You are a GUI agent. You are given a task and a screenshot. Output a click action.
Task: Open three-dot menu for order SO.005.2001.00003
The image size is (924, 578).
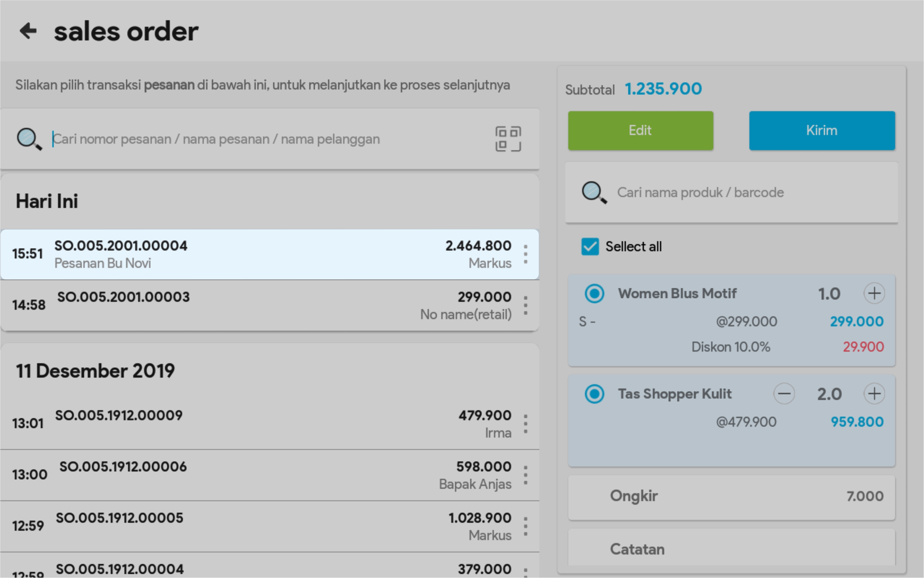526,305
